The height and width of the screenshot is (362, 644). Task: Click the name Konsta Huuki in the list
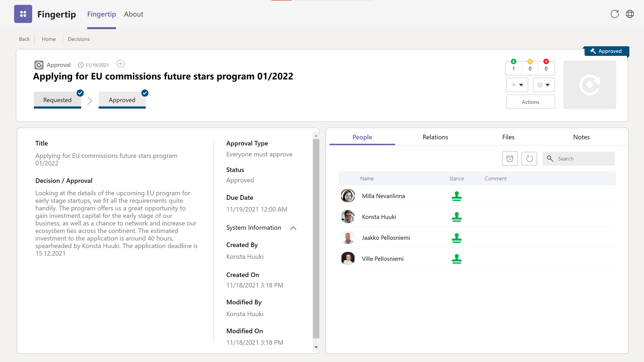click(x=379, y=217)
